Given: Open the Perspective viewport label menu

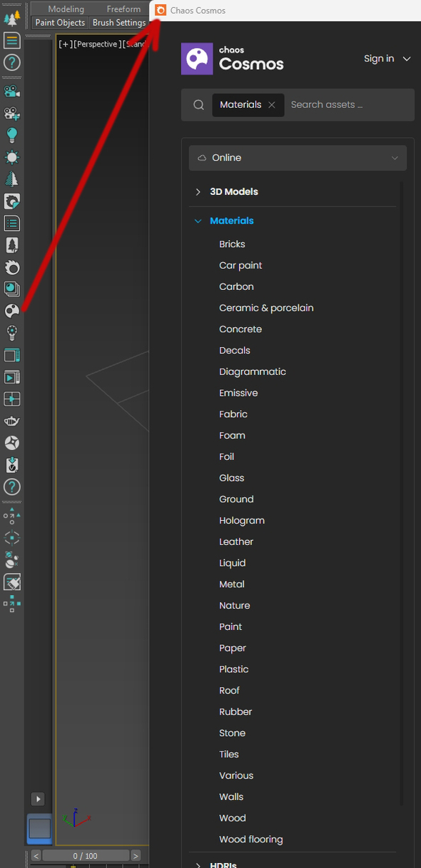Looking at the screenshot, I should point(97,44).
